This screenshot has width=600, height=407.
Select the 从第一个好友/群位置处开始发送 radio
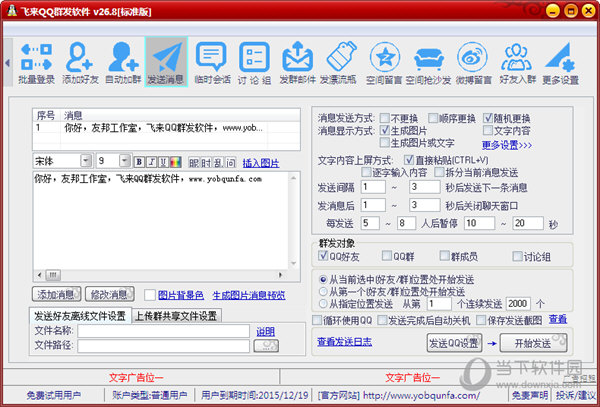point(323,291)
